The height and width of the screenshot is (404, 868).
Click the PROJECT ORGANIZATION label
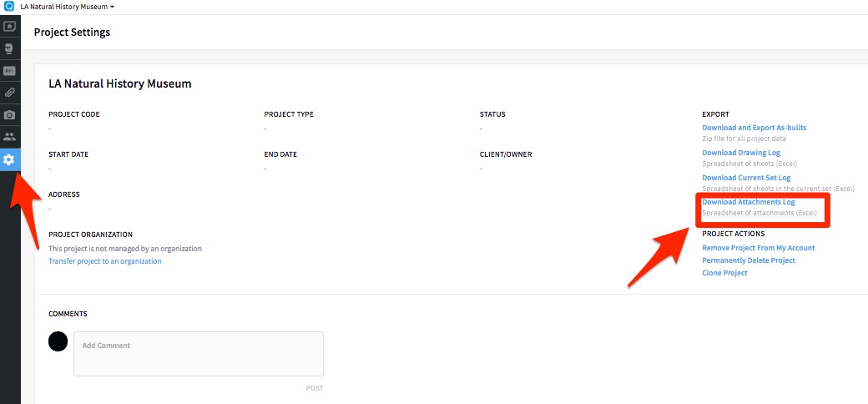pos(91,235)
